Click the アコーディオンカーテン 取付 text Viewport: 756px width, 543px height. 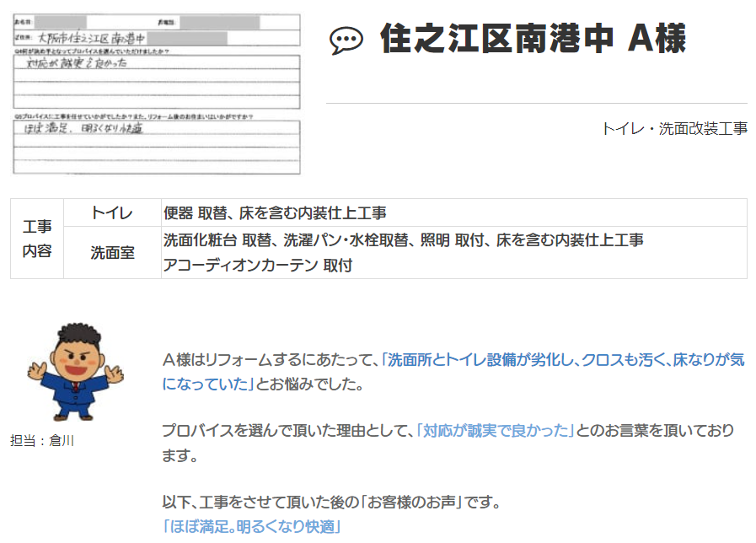click(x=257, y=265)
